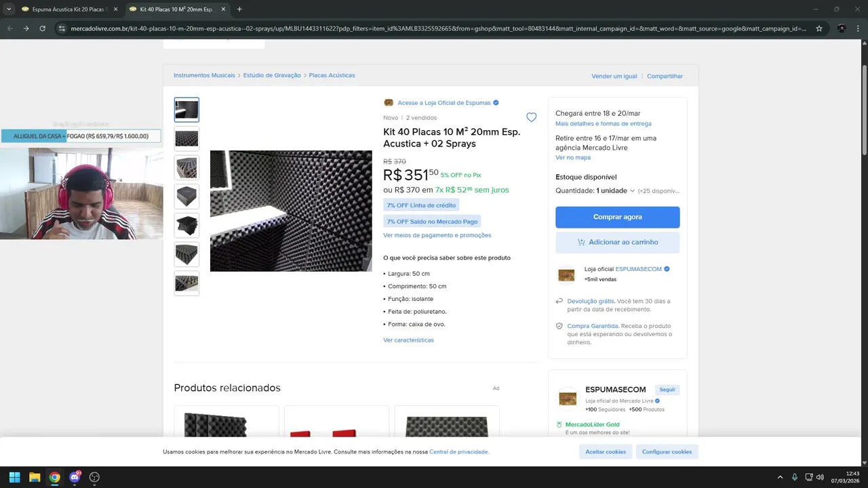
Task: Click Configurar cookies button
Action: [667, 451]
